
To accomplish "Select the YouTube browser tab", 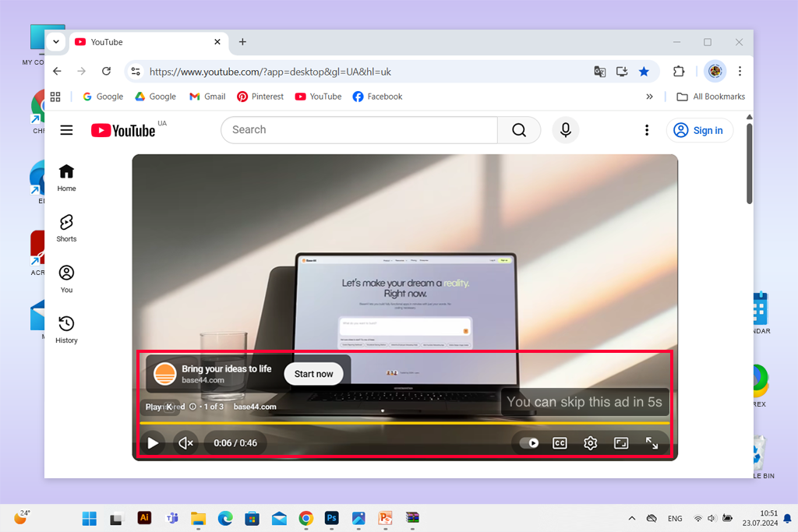I will point(147,42).
